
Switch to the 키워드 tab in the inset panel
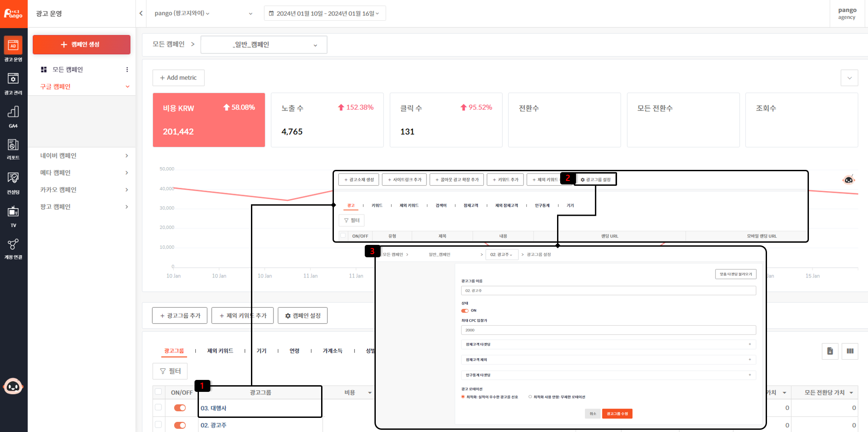click(x=377, y=206)
